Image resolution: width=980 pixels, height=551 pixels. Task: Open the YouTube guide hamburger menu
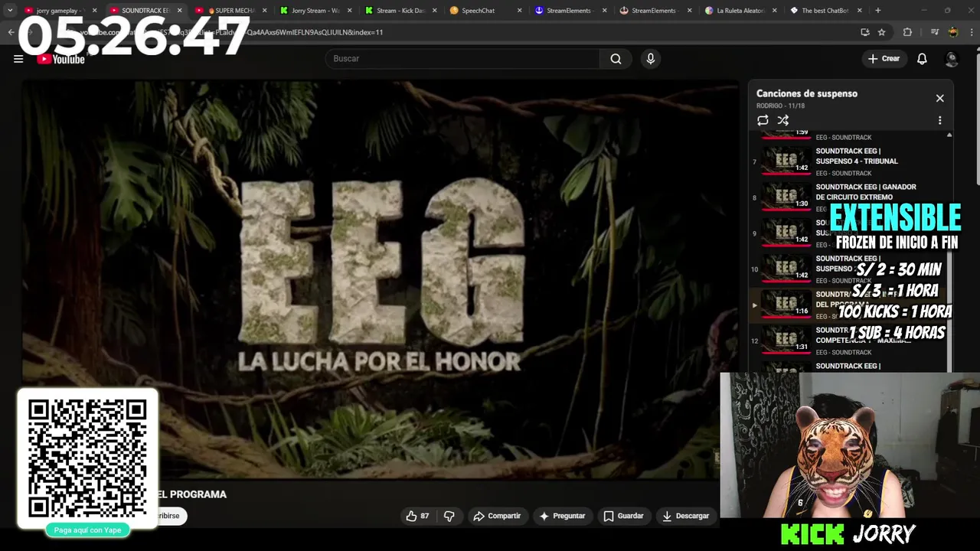[18, 59]
